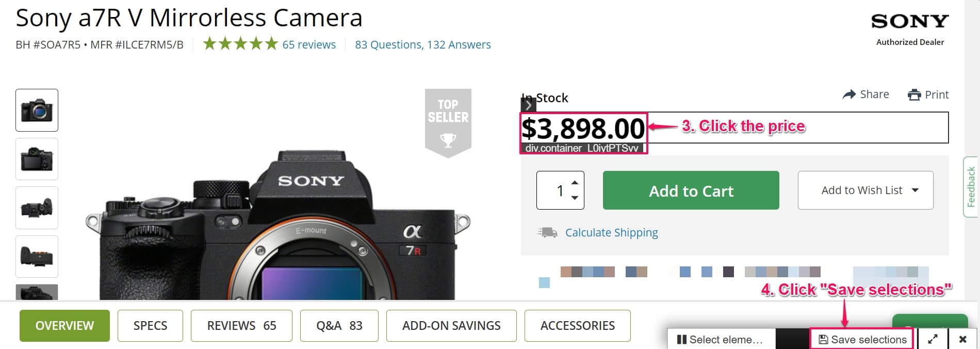Image resolution: width=980 pixels, height=349 pixels.
Task: Click the Share icon
Action: coord(849,94)
